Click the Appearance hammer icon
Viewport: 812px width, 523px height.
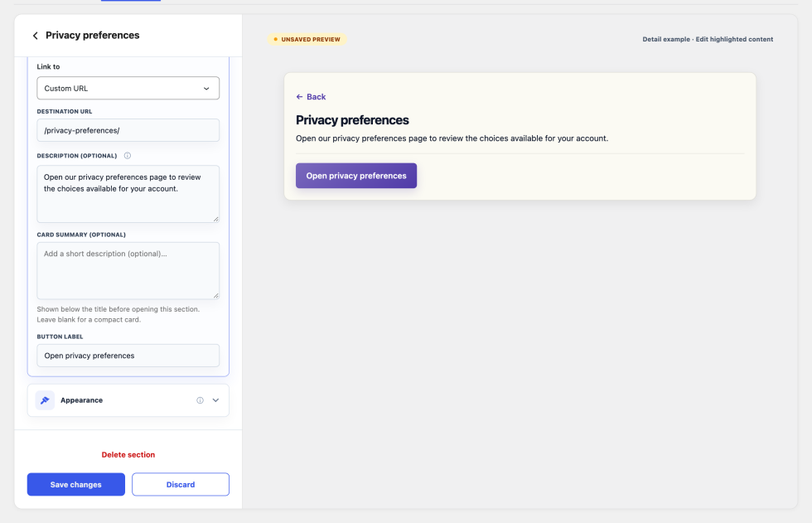coord(45,400)
